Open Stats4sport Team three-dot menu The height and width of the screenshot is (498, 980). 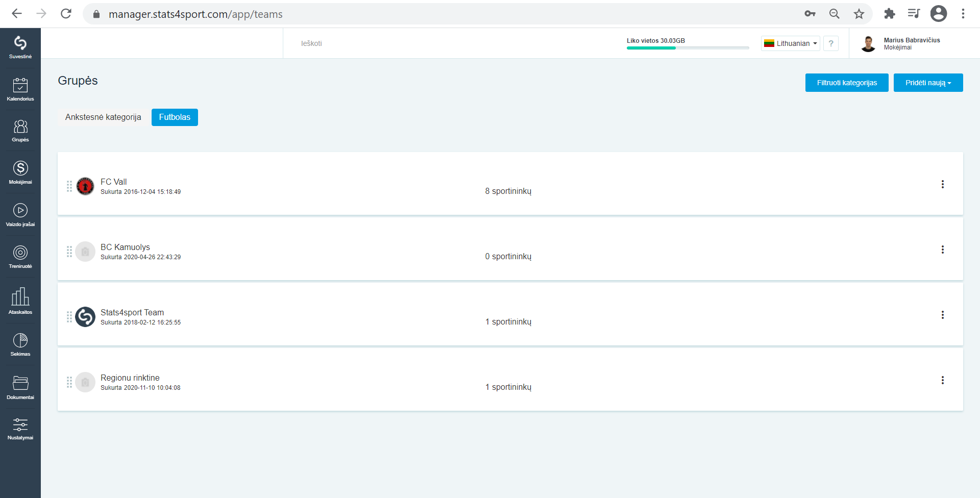pyautogui.click(x=943, y=315)
